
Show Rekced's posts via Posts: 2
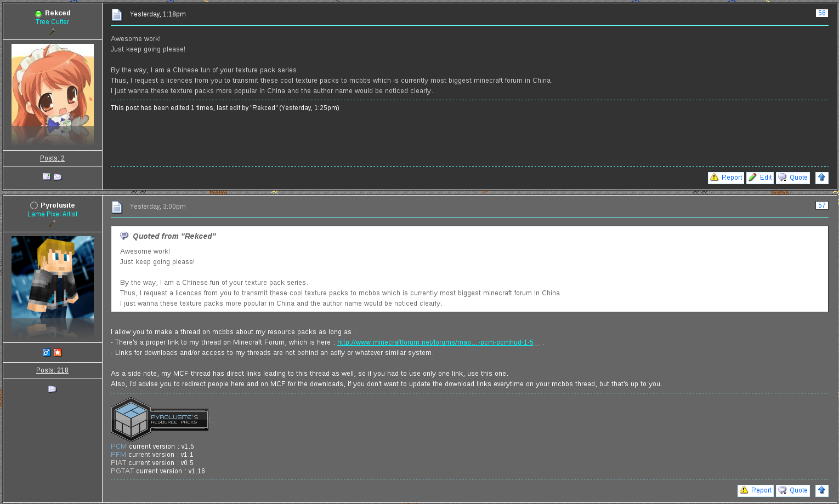pos(52,158)
